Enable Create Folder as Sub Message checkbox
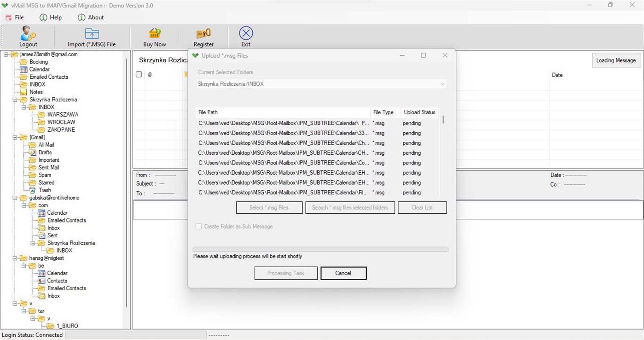 (198, 226)
